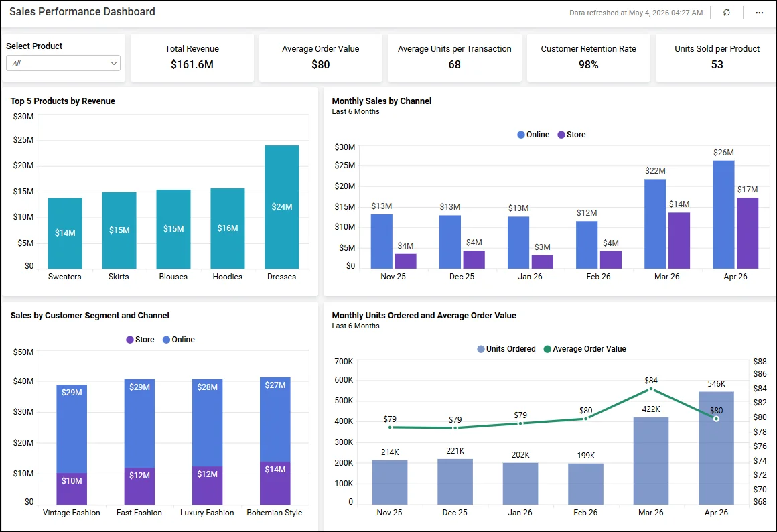Viewport: 777px width, 532px height.
Task: Click the Dec 25 Online $13M bar
Action: [x=450, y=242]
